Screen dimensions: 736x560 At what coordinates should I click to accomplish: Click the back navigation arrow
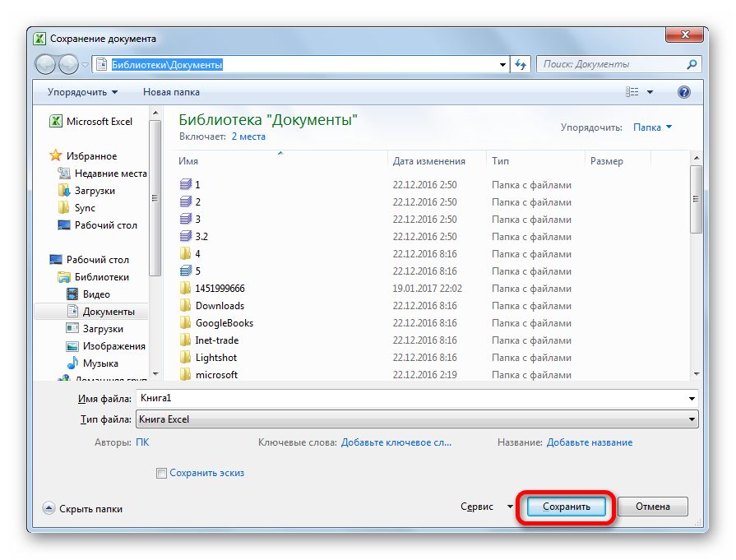[x=46, y=64]
